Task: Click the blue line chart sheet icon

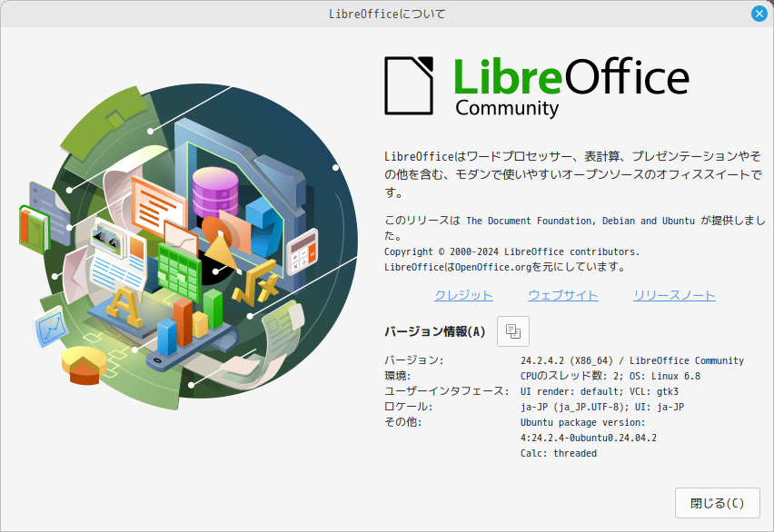Action: 51,327
